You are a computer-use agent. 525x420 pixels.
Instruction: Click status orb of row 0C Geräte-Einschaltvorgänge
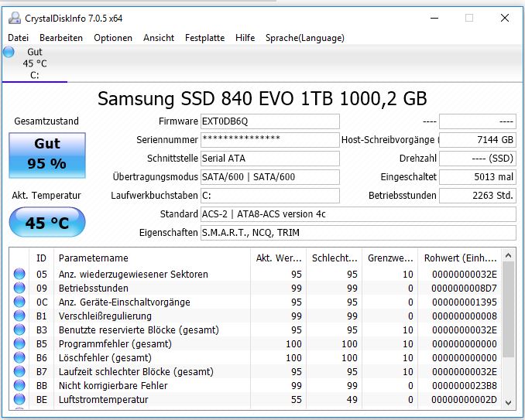19,302
